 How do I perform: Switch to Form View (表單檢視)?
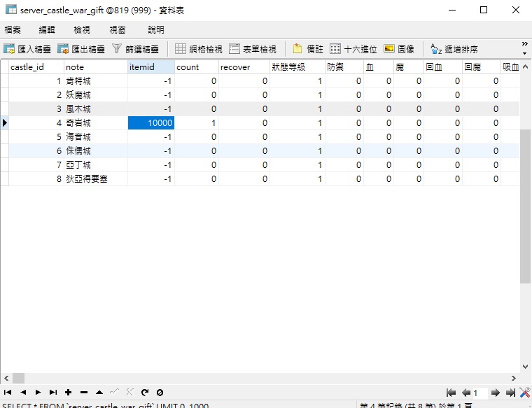click(253, 49)
